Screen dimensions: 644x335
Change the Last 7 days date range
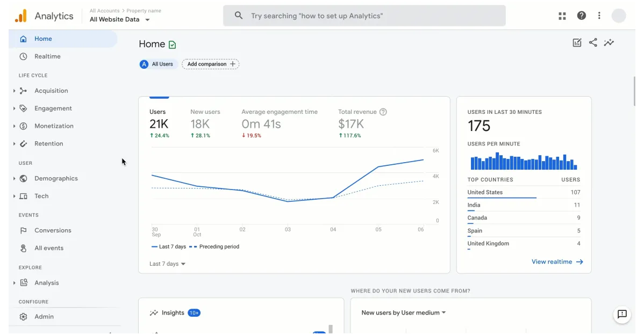point(167,264)
